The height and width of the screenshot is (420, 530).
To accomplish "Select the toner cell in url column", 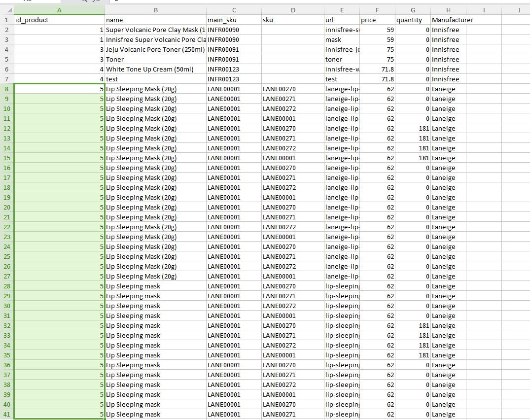I will coord(342,59).
